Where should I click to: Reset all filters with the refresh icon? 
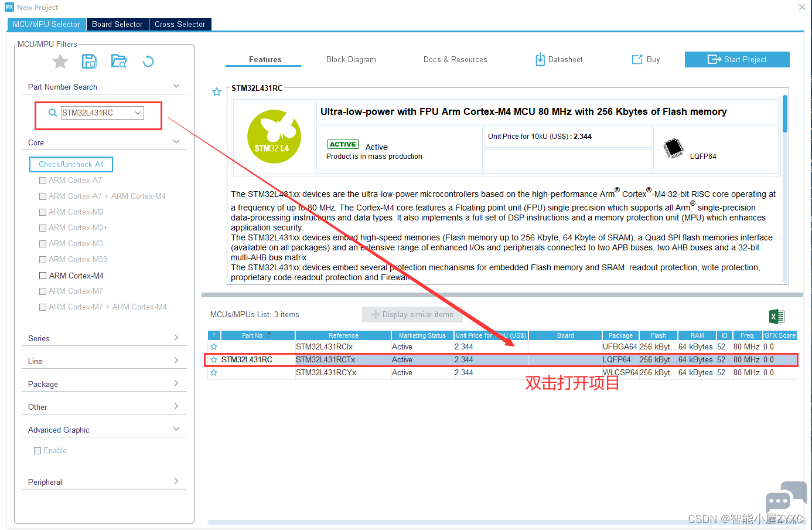(148, 62)
